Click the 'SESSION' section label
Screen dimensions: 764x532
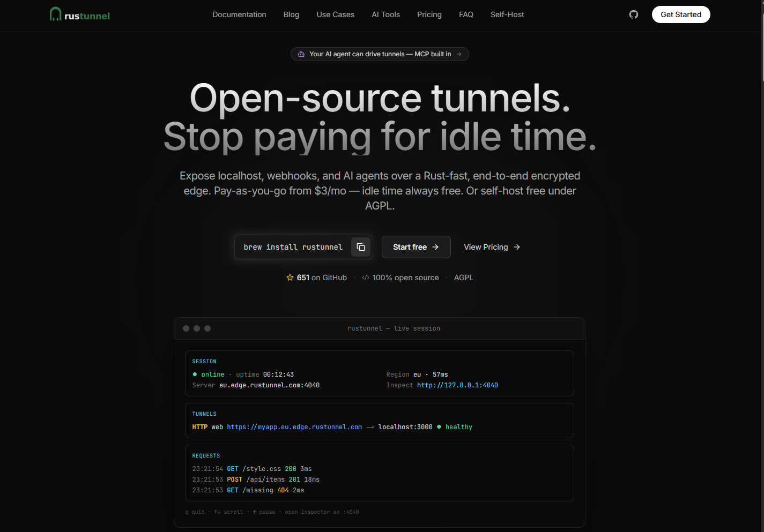click(204, 362)
